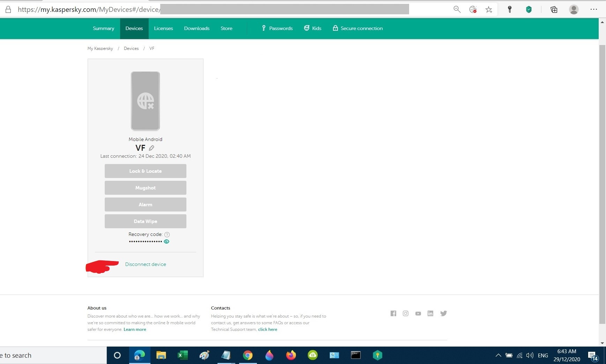Show hidden system tray icons

[498, 355]
